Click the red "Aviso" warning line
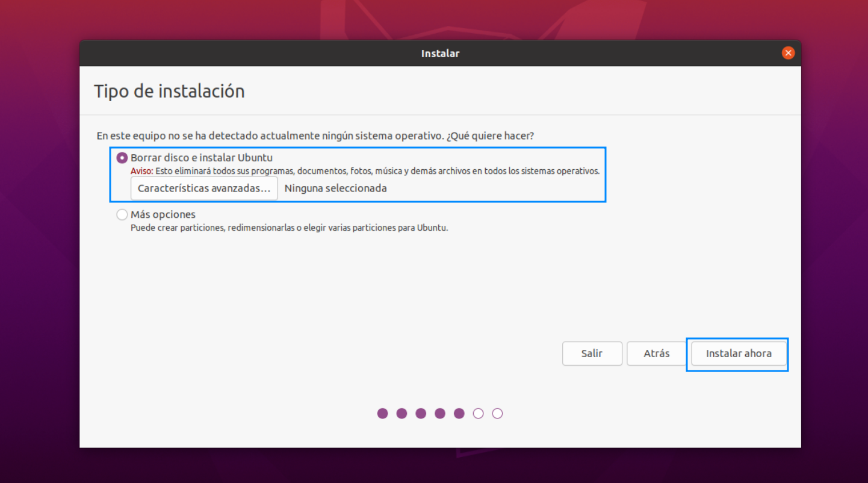 click(365, 171)
